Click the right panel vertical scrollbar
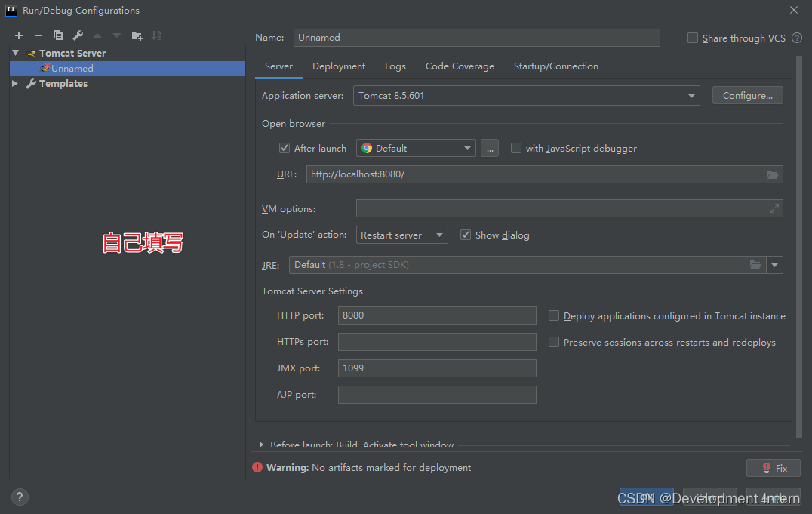 (799, 246)
